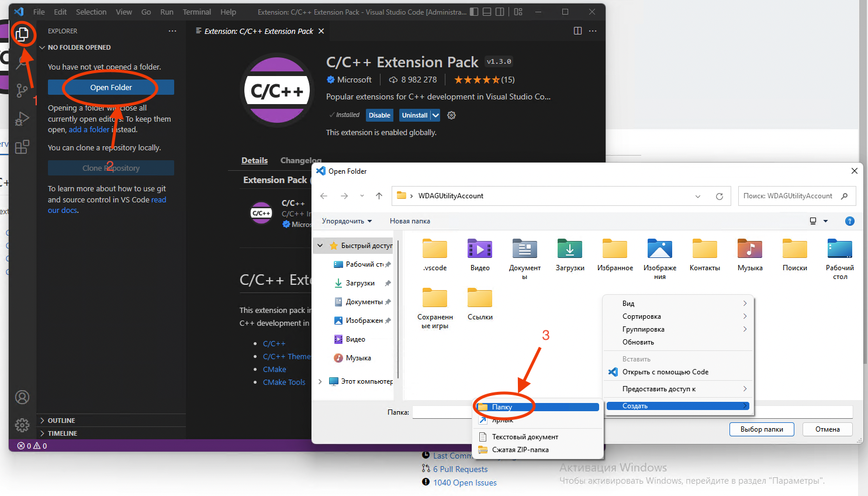This screenshot has height=496, width=868.
Task: Open the Manage gear in activity bar
Action: coord(22,425)
